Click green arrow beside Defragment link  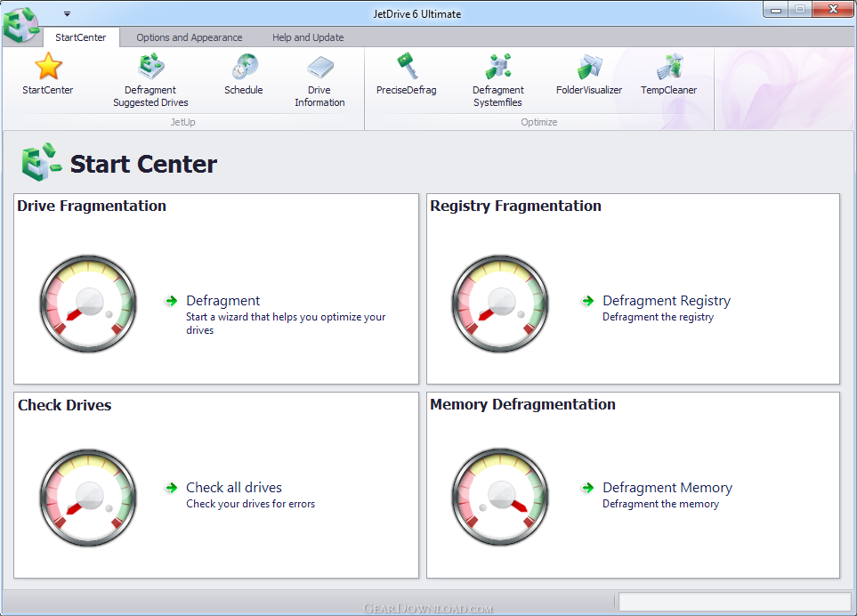tap(172, 301)
